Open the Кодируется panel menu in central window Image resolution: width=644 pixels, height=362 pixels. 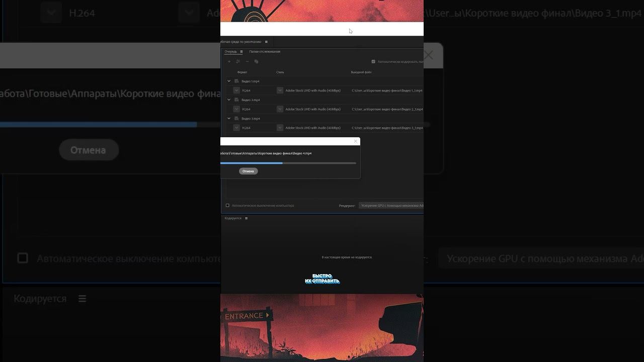pyautogui.click(x=246, y=218)
